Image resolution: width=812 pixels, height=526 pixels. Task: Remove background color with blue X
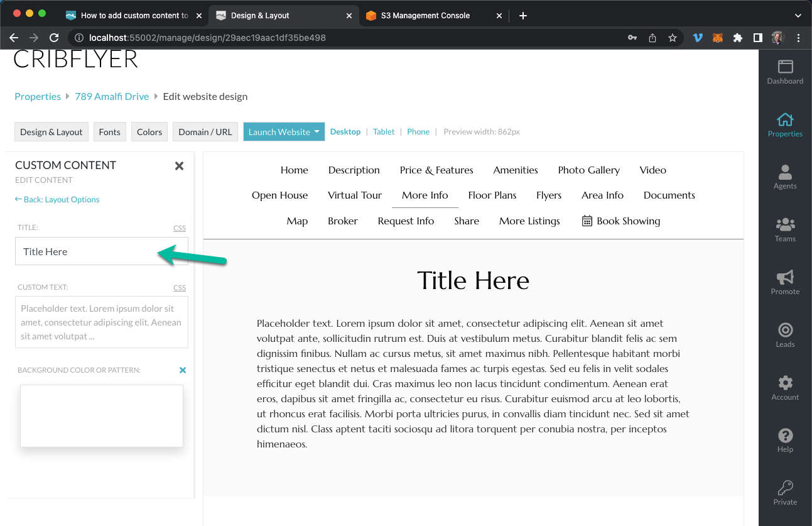click(183, 370)
